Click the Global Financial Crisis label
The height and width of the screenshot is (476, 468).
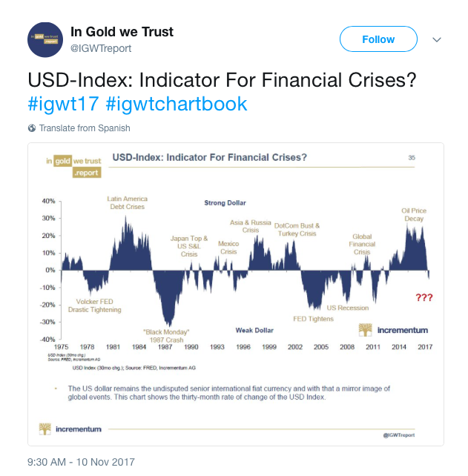362,245
